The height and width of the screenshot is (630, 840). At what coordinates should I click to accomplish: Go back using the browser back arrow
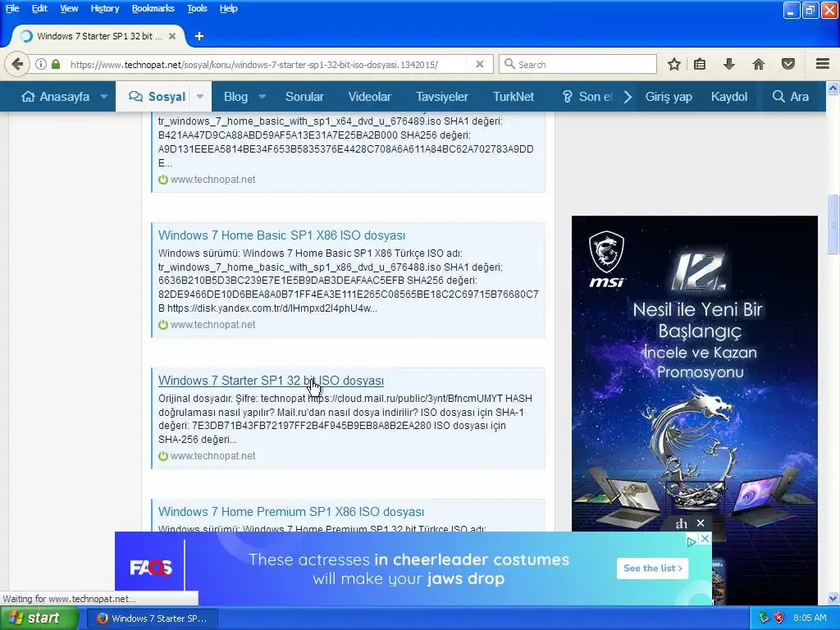17,64
